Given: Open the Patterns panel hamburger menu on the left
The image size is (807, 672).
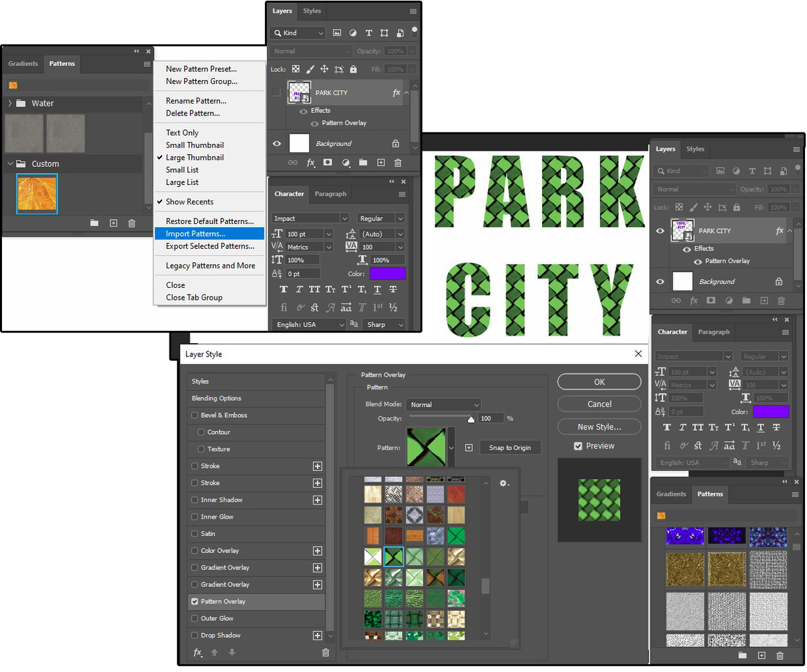Looking at the screenshot, I should tap(147, 64).
